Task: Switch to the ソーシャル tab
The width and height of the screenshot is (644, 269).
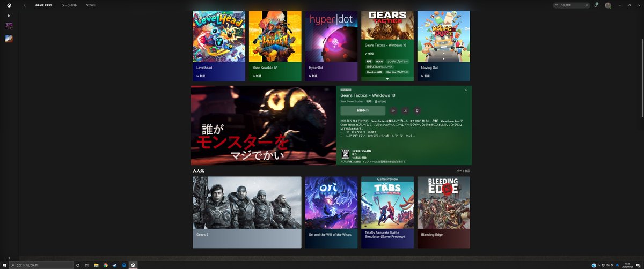Action: coord(69,5)
